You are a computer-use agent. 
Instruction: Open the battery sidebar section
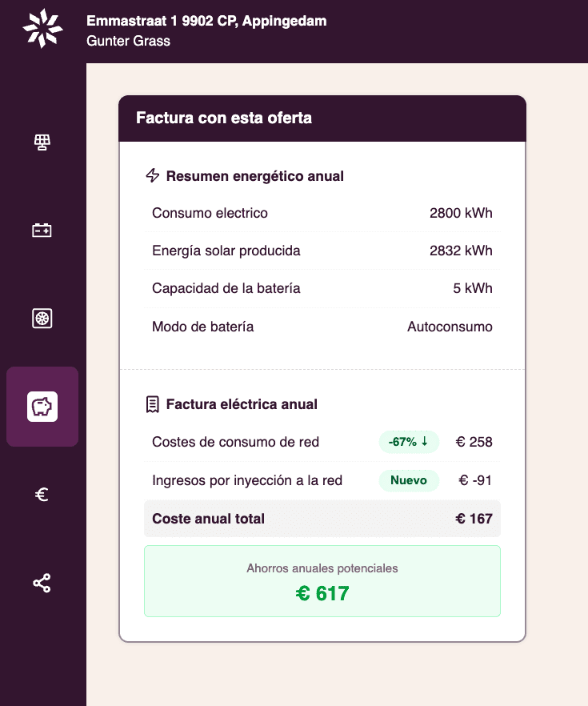(42, 231)
